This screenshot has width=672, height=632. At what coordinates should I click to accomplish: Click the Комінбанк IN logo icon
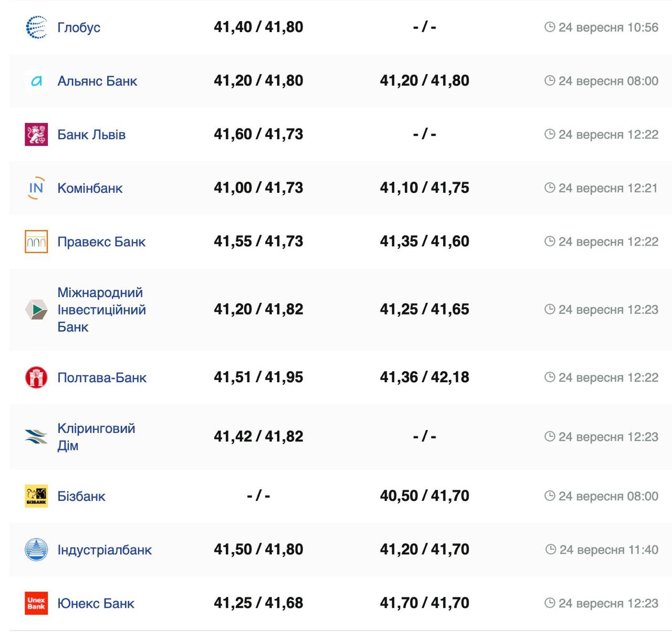click(x=36, y=188)
